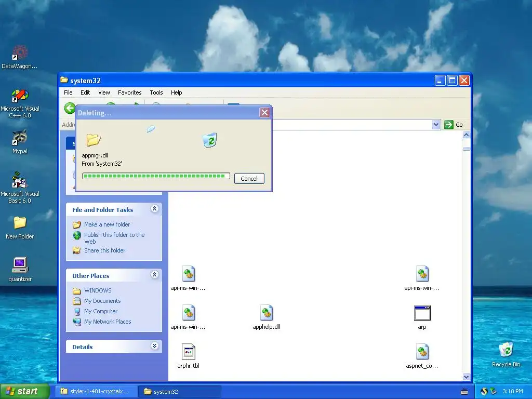Click the Make a new folder icon

pos(77,224)
